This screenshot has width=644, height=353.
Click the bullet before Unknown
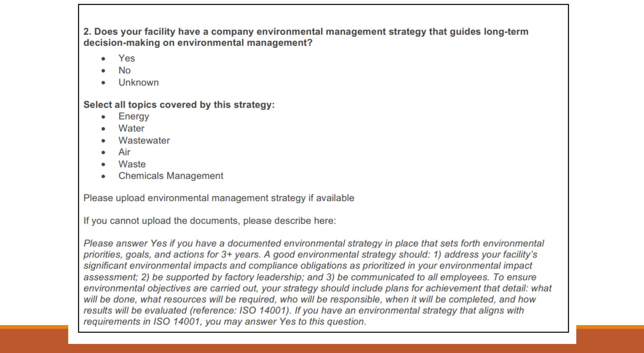(x=103, y=83)
